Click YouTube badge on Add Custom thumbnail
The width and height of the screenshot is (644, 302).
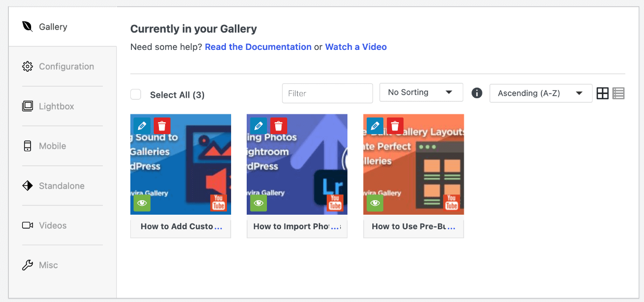pos(219,203)
